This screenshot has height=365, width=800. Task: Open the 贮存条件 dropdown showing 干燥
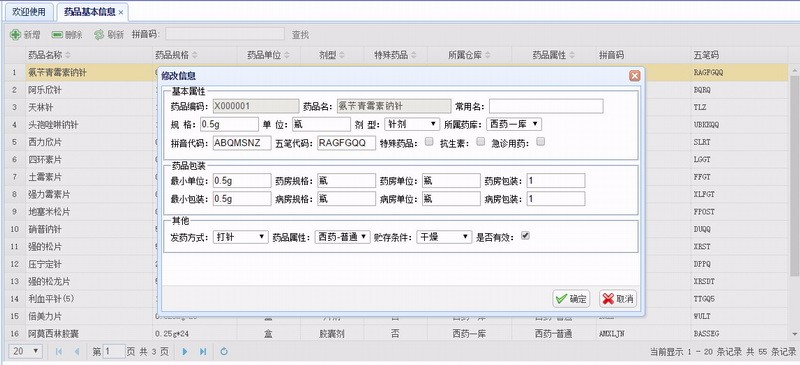(x=444, y=237)
